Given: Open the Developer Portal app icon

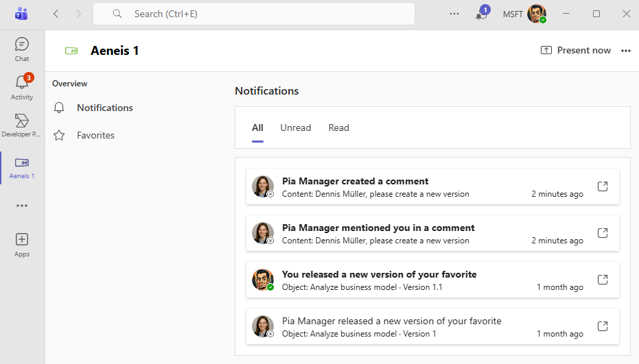Looking at the screenshot, I should [22, 125].
